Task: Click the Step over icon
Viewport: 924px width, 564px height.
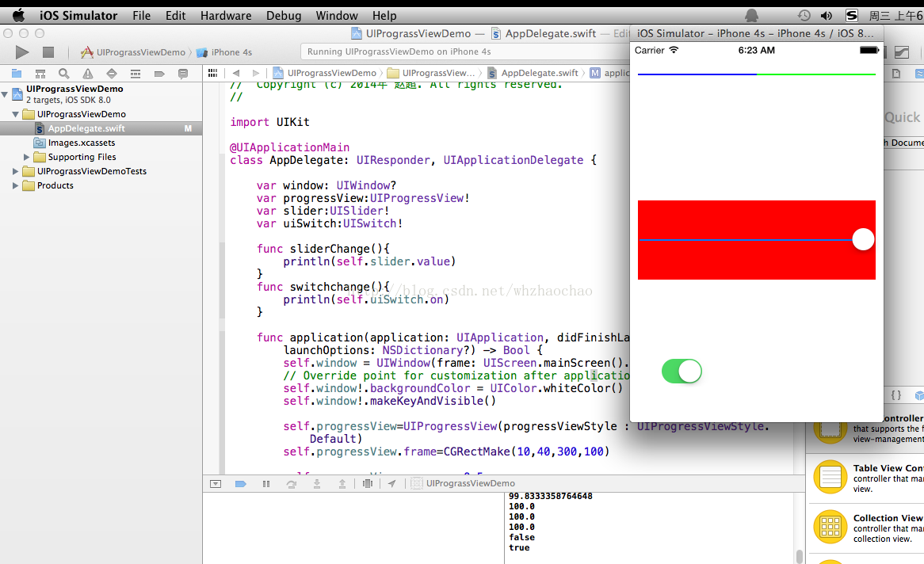Action: click(x=291, y=484)
